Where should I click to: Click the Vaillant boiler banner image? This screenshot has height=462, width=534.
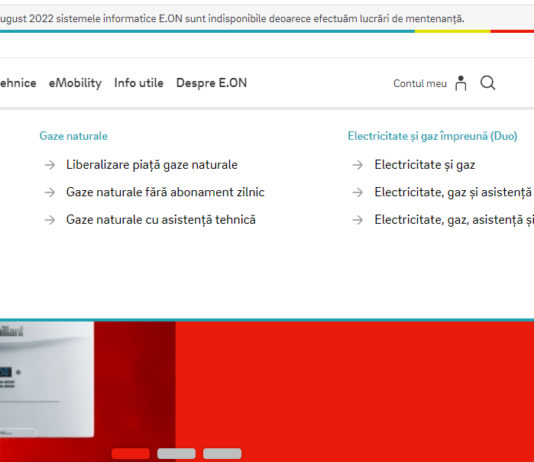click(x=47, y=379)
